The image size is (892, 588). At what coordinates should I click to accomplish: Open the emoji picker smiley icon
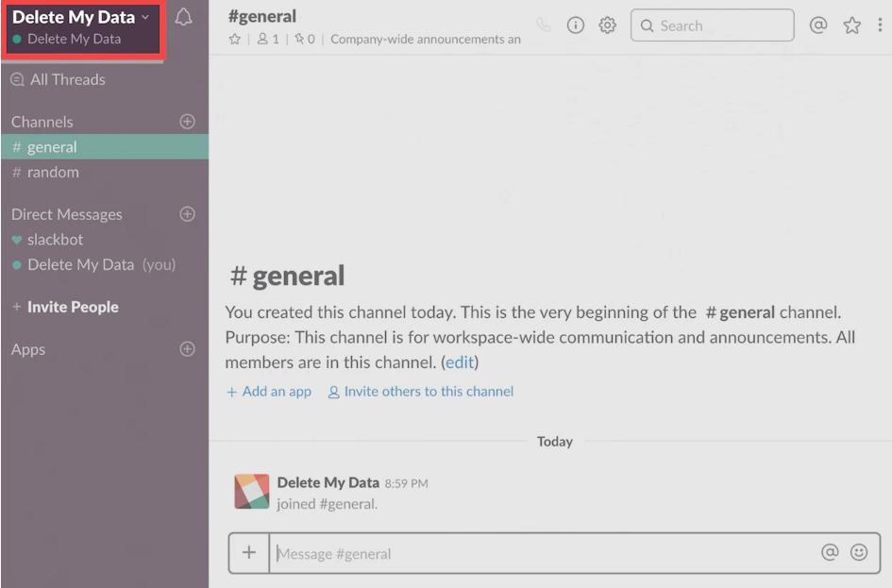click(x=858, y=551)
